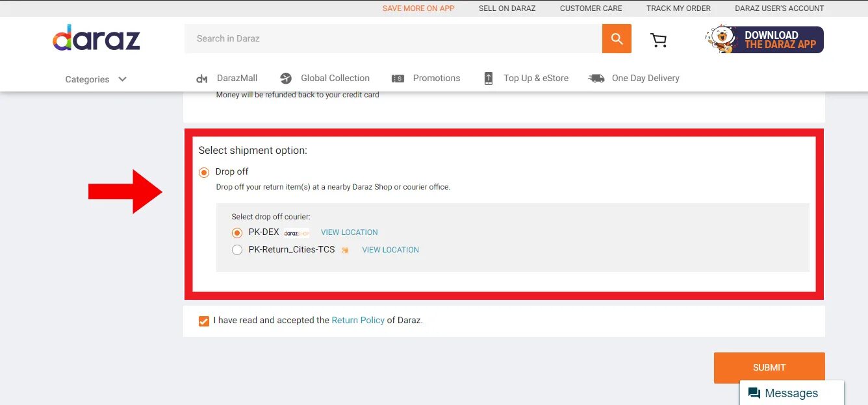The image size is (868, 405).
Task: Go to Promotions text link
Action: (x=437, y=78)
